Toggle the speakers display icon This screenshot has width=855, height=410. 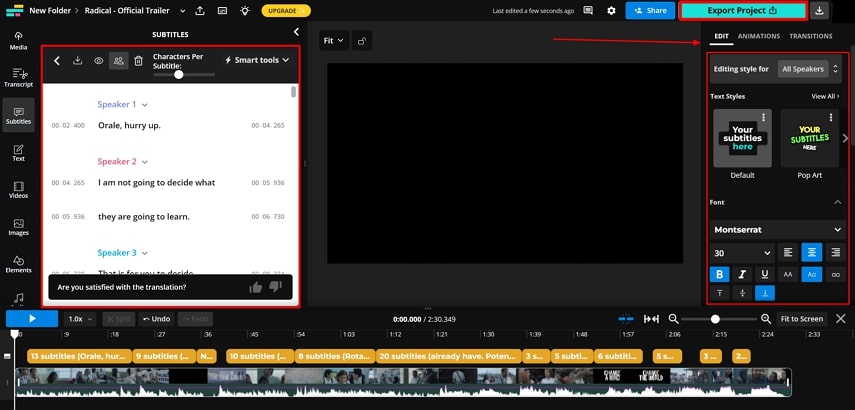click(118, 61)
